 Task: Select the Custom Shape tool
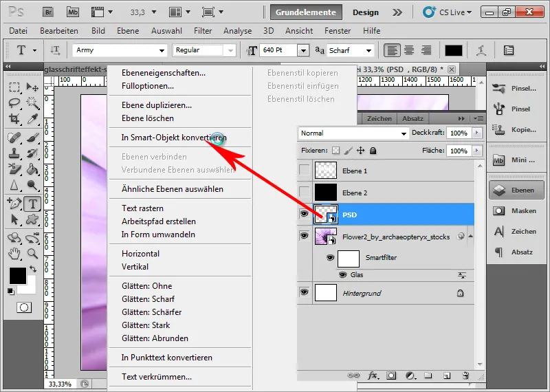32,219
